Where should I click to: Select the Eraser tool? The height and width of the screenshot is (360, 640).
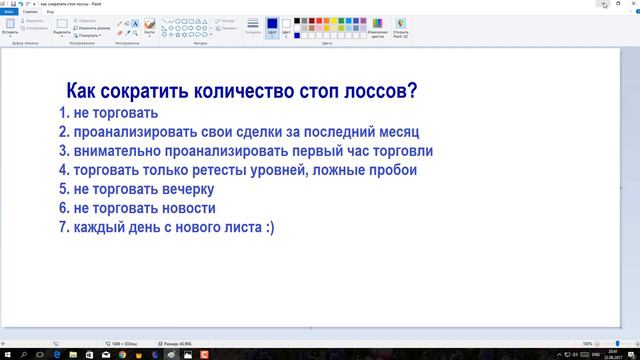120,33
